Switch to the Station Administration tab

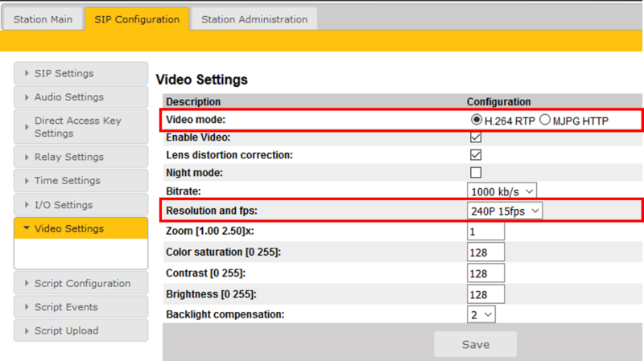point(254,19)
